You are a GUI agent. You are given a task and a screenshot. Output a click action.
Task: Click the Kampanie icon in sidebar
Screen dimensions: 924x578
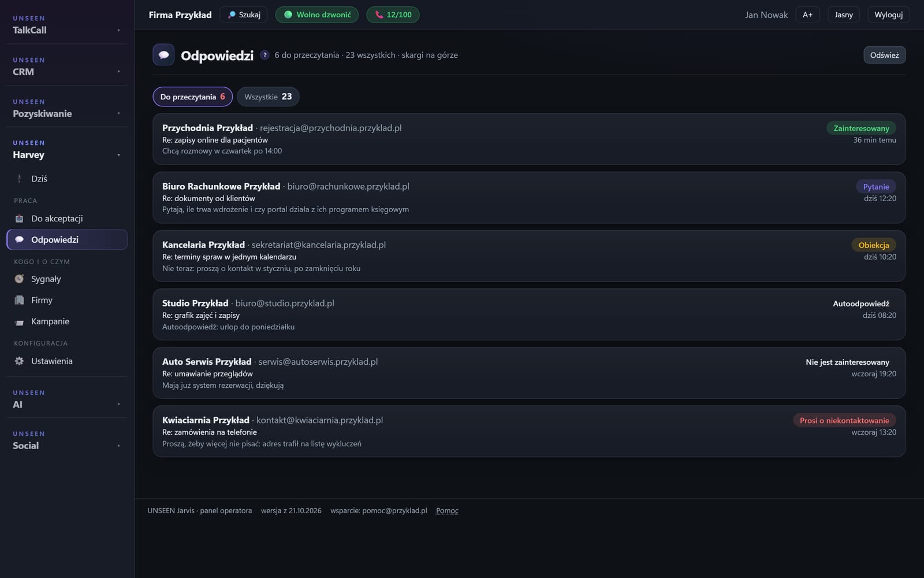point(19,322)
